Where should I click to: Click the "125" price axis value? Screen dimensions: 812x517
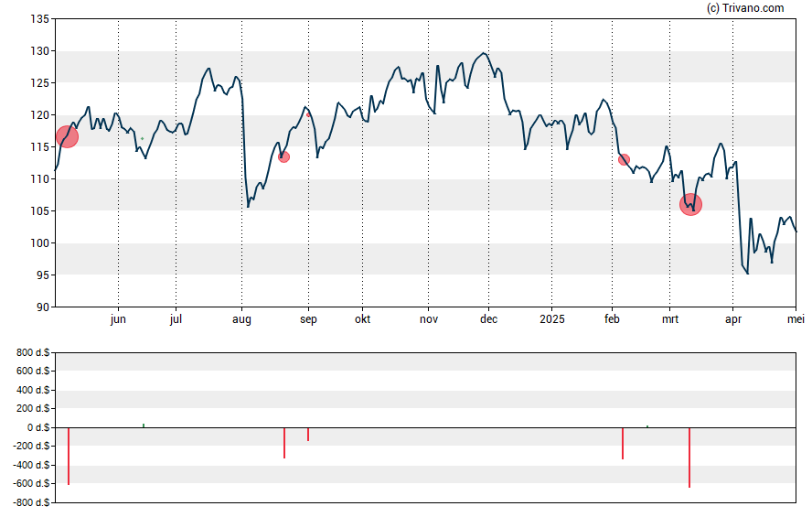(x=40, y=83)
